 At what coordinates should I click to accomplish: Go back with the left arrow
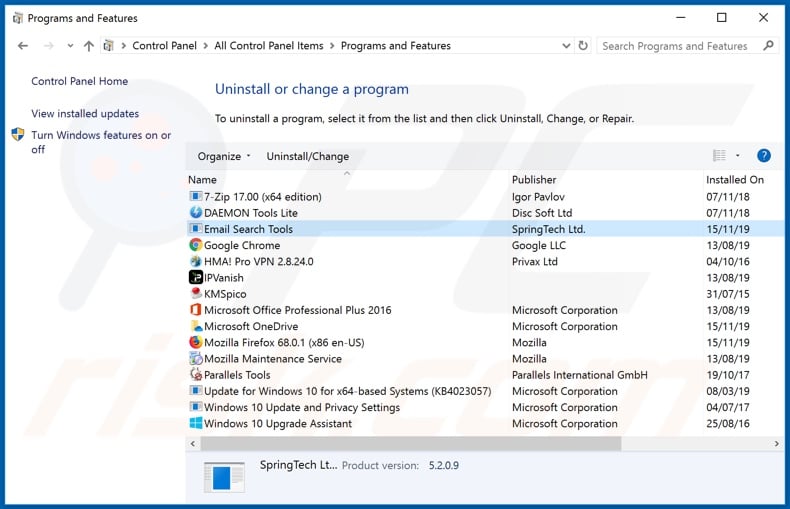(23, 46)
